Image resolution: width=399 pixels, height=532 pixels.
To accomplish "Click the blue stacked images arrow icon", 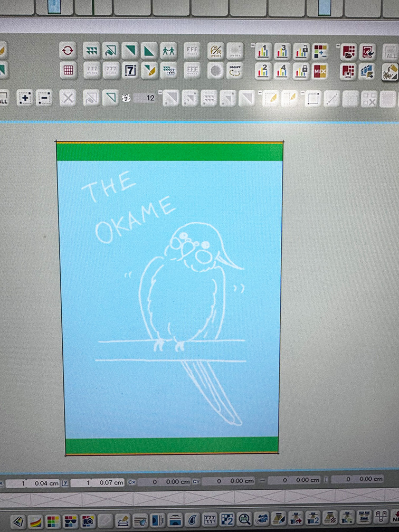I will point(367,71).
